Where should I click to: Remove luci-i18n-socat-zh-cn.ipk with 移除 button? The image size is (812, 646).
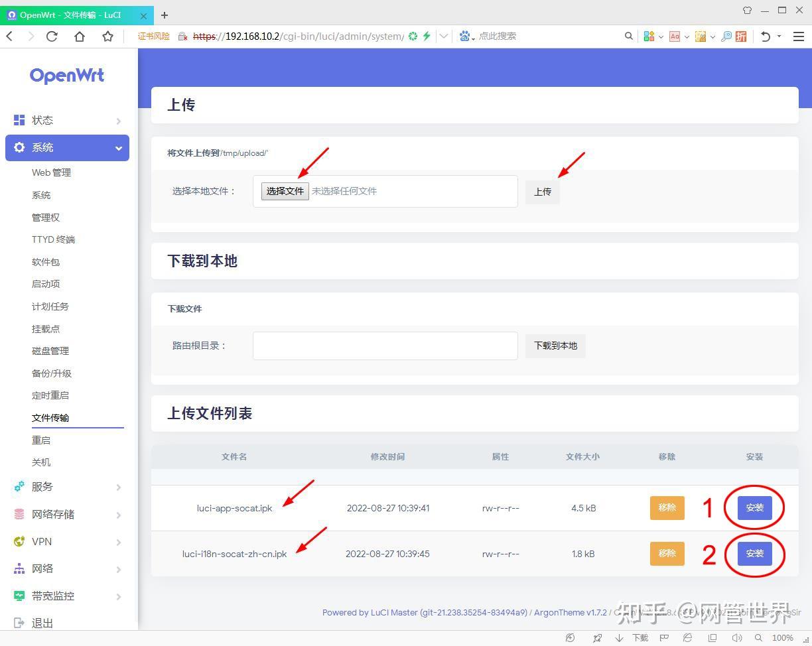[x=667, y=553]
